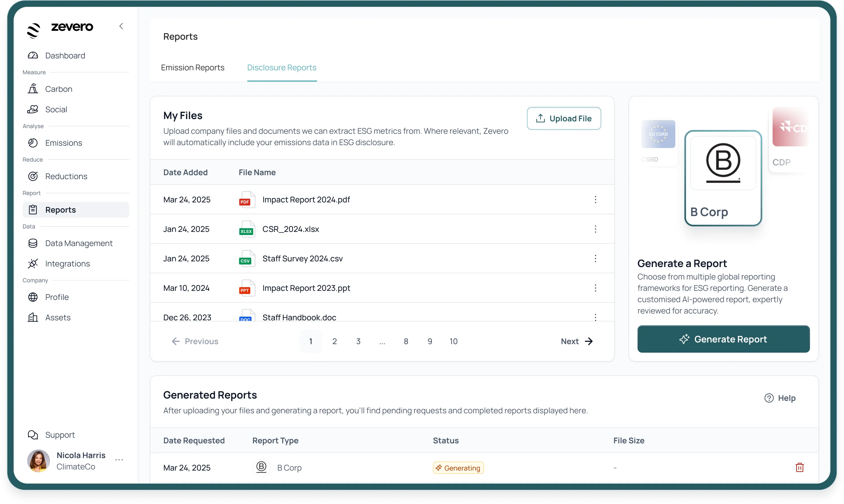Click the Carbon factory icon
This screenshot has height=504, width=844.
pos(33,89)
